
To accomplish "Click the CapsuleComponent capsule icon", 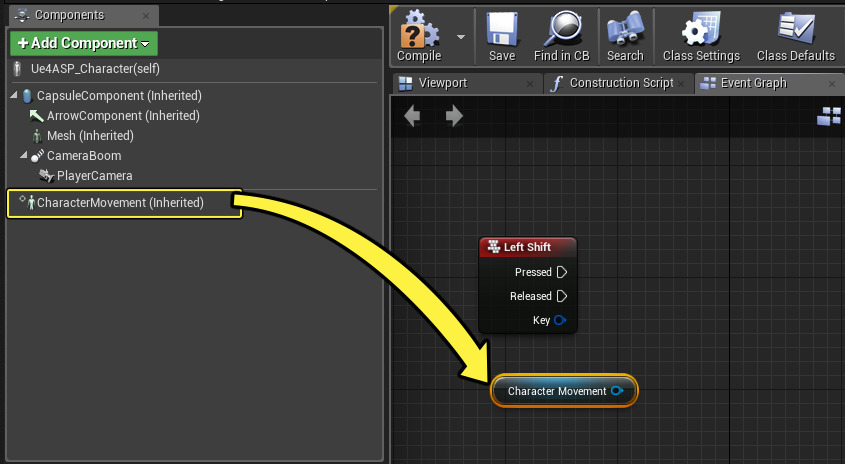I will pyautogui.click(x=27, y=96).
